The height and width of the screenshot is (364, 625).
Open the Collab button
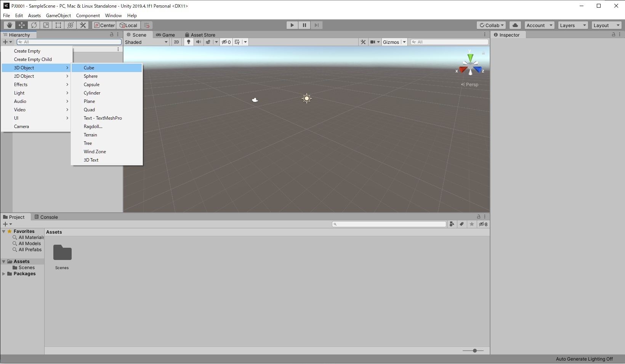point(492,25)
